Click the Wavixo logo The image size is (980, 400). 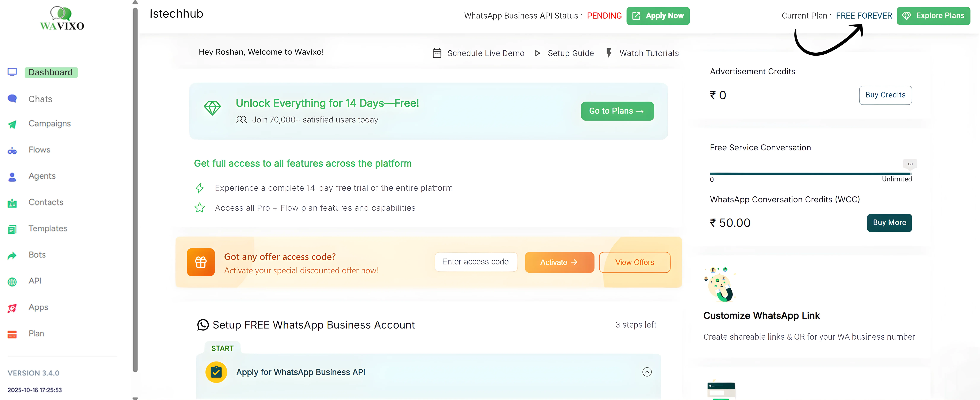(62, 19)
